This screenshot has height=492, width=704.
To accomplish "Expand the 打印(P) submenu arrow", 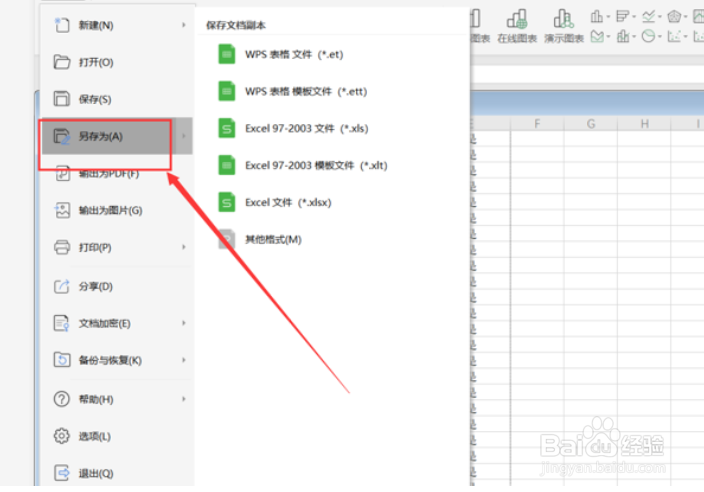I will click(184, 247).
